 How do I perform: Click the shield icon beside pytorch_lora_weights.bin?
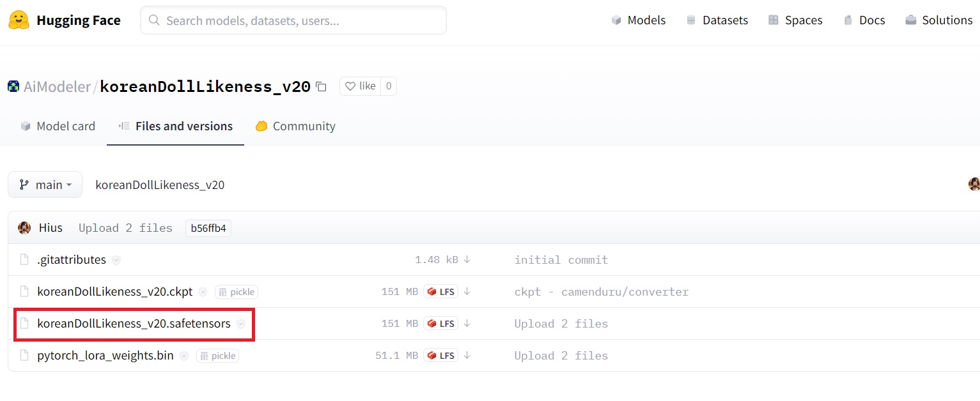tap(184, 356)
